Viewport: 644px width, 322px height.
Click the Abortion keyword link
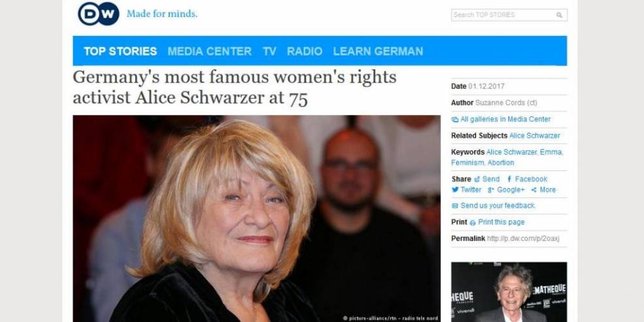click(x=501, y=163)
